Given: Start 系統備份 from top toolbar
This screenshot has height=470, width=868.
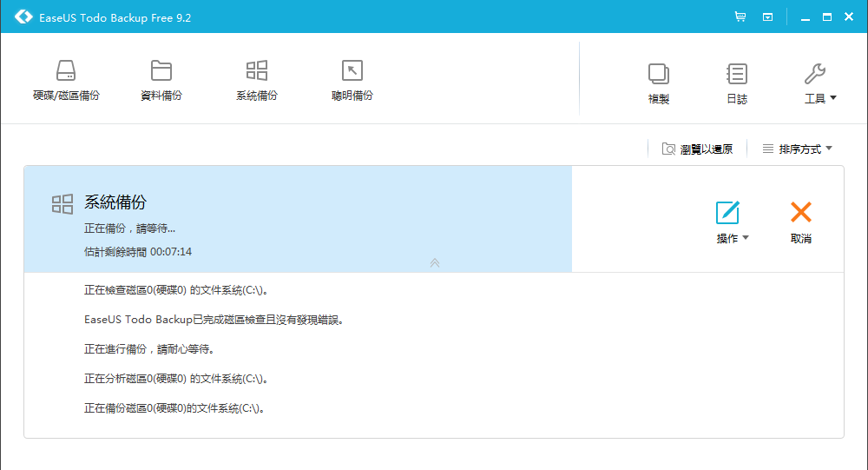Looking at the screenshot, I should 256,81.
